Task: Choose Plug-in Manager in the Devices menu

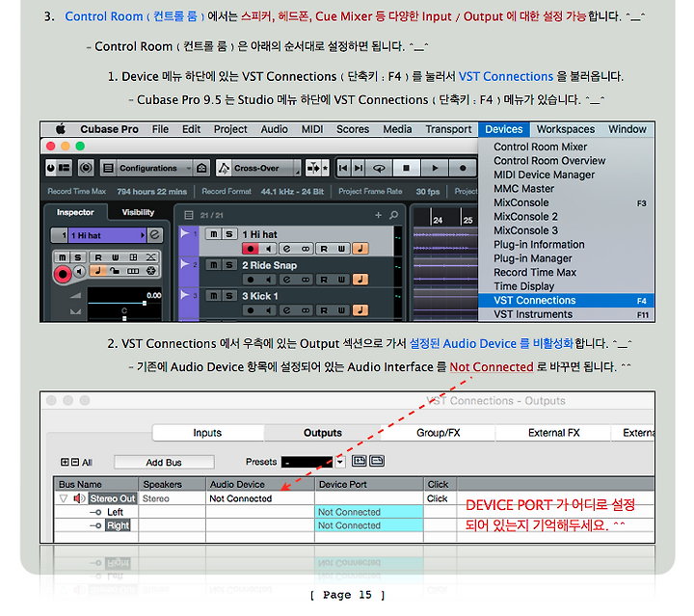Action: 566,258
